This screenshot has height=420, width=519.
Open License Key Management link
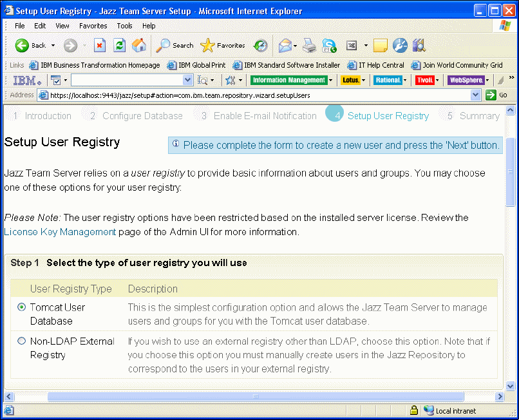tap(60, 232)
